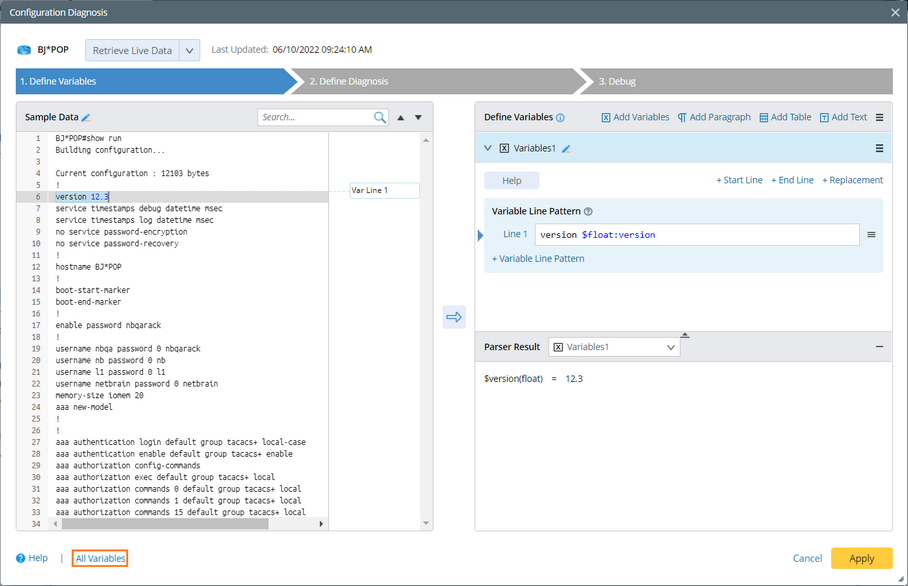Click line 'hostname BJ*POP'
Image resolution: width=908 pixels, height=586 pixels.
tap(89, 267)
